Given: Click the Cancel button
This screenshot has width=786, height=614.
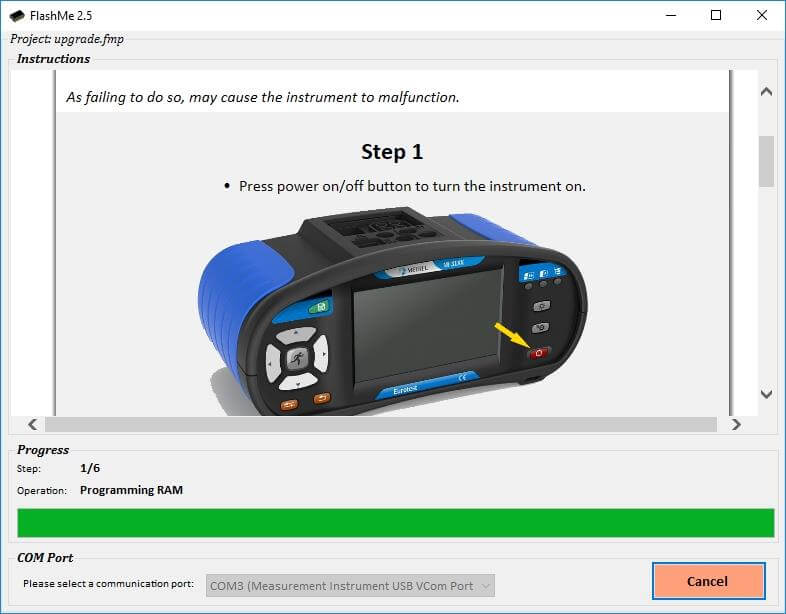Looking at the screenshot, I should (708, 581).
